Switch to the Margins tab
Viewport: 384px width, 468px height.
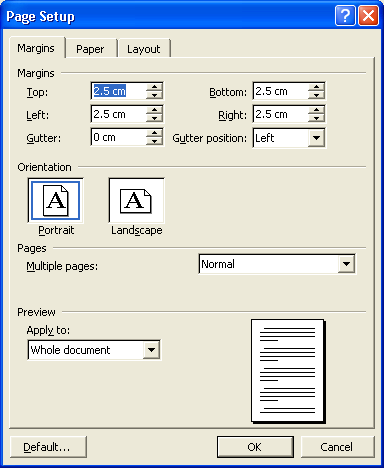[36, 48]
